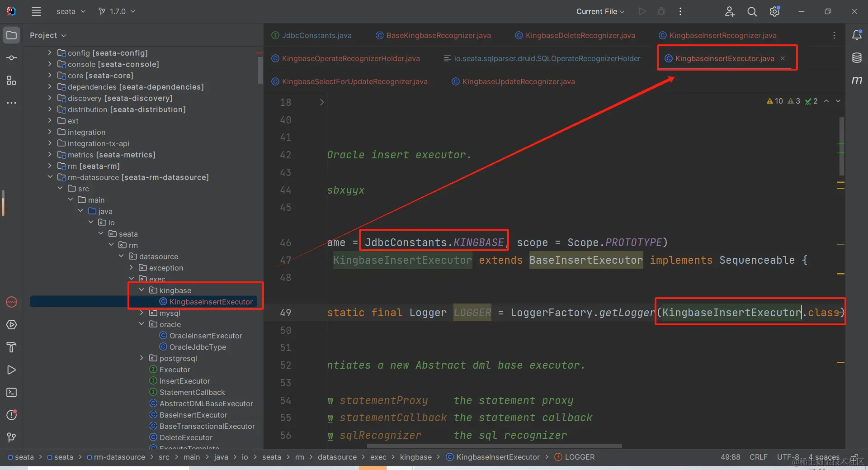Switch to KingbaseUpdateRecognizer.java tab
The image size is (868, 470).
(x=514, y=81)
